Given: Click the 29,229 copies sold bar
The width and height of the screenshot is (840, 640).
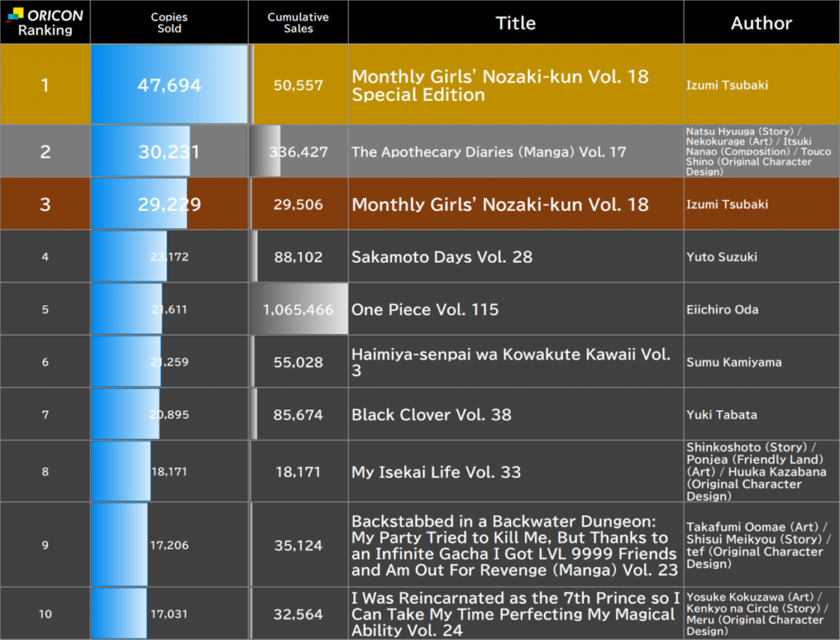Looking at the screenshot, I should [139, 203].
